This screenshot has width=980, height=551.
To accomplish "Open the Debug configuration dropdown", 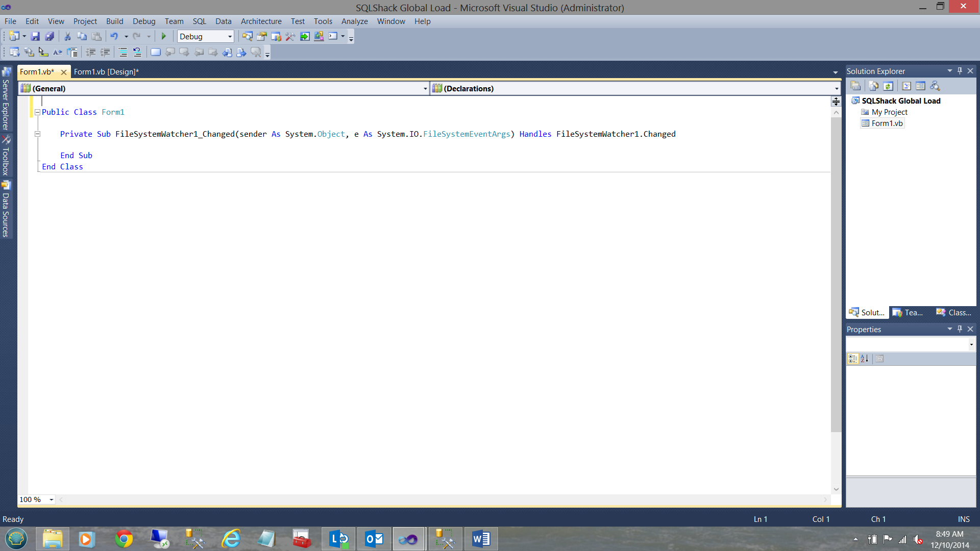I will pyautogui.click(x=230, y=37).
